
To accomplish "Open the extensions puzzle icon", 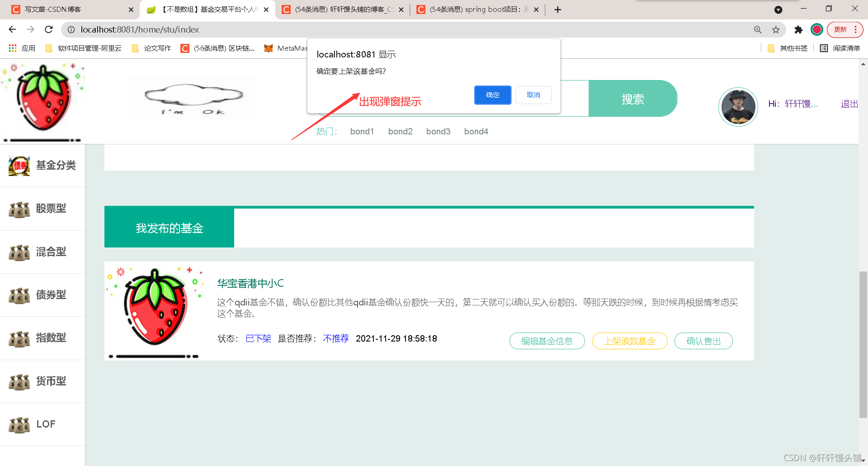I will [x=798, y=30].
